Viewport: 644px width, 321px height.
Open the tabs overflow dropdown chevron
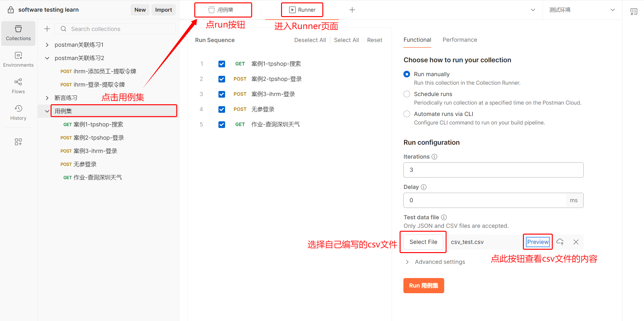(533, 10)
